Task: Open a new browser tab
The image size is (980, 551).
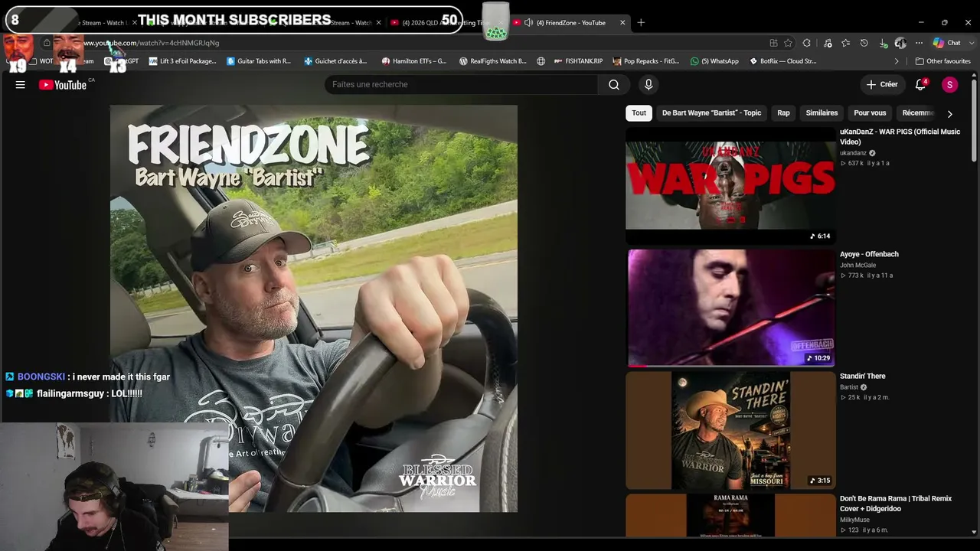Action: point(641,23)
